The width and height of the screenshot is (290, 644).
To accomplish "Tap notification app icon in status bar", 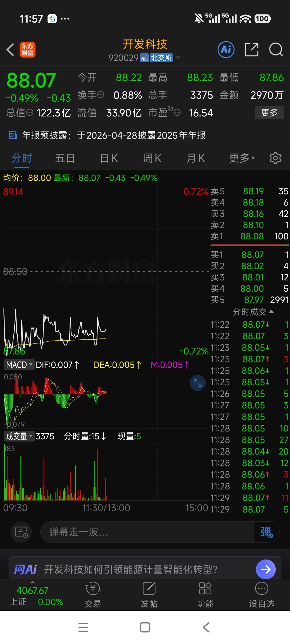I will coord(52,19).
